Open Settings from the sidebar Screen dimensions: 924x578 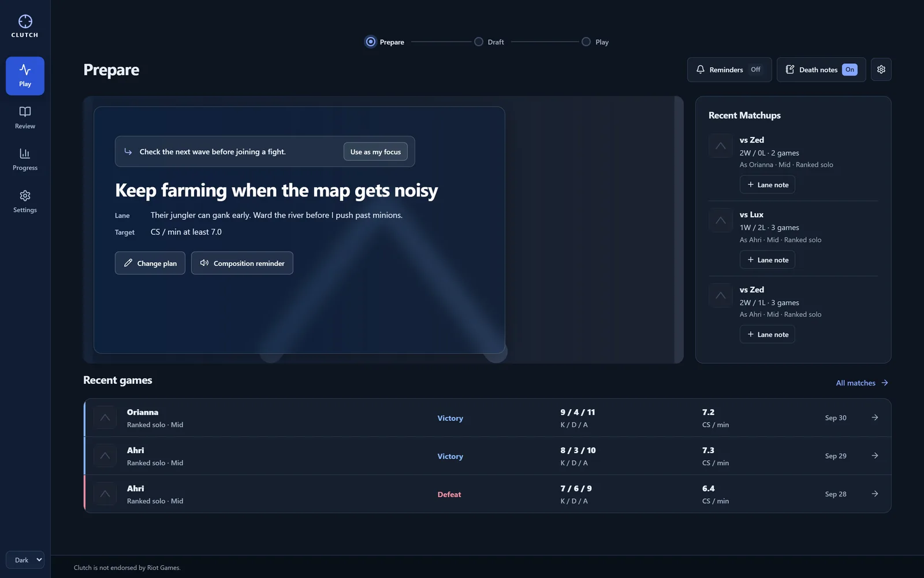25,202
